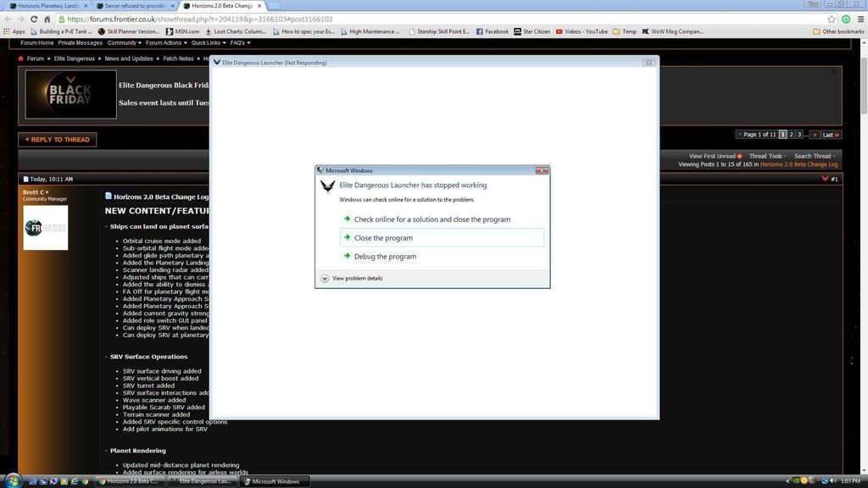This screenshot has height=488, width=868.
Task: Open the Quick Links dropdown
Action: click(x=209, y=42)
